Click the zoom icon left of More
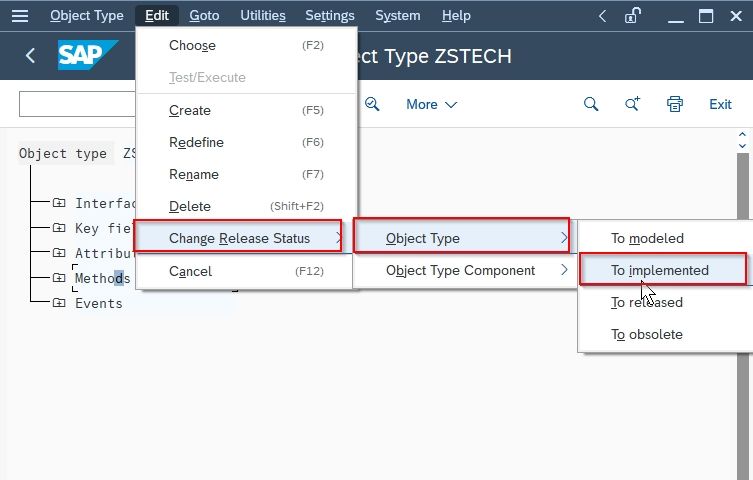Image resolution: width=753 pixels, height=480 pixels. (372, 104)
